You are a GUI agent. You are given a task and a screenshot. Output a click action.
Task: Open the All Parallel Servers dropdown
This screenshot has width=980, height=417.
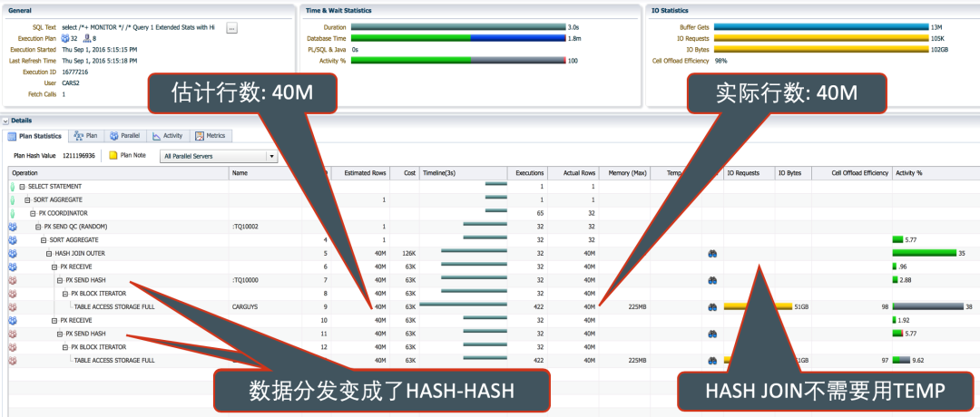pos(219,156)
